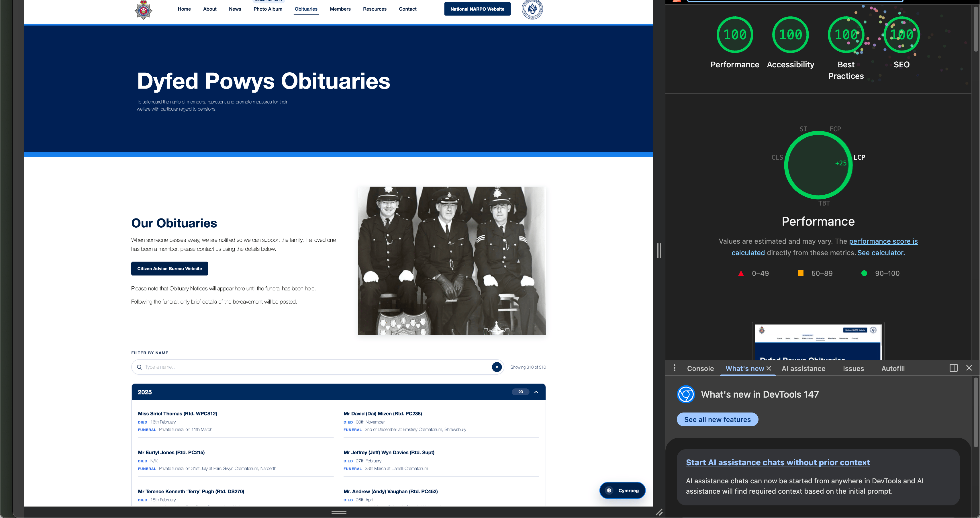980x518 pixels.
Task: Clear the name filter with the X icon
Action: 497,367
